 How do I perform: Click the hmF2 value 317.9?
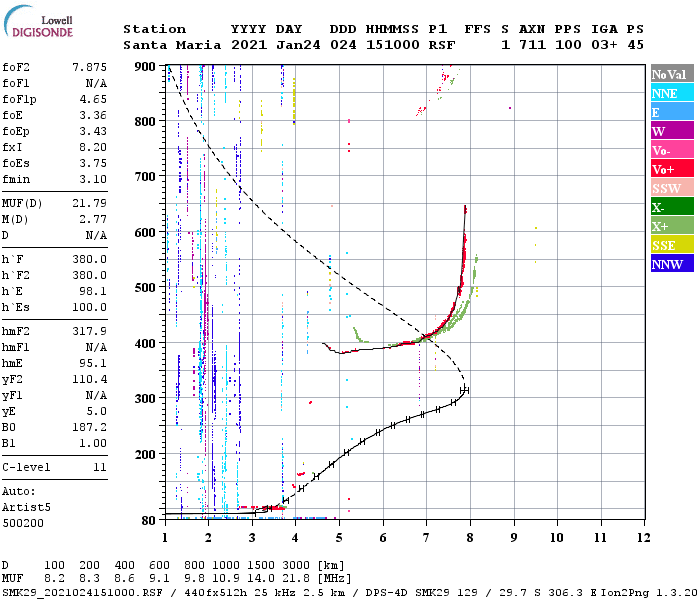(89, 331)
